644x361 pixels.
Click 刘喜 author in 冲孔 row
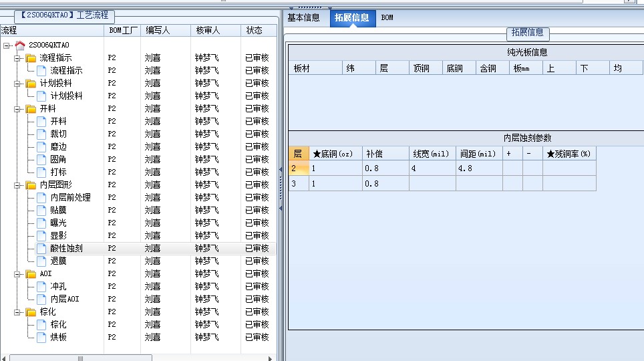coord(152,287)
